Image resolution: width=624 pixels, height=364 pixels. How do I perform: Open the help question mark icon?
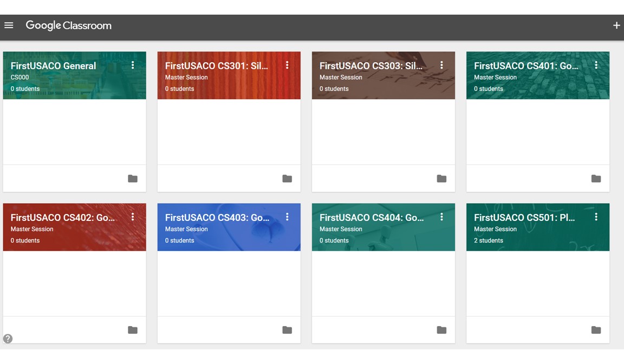[x=8, y=339]
